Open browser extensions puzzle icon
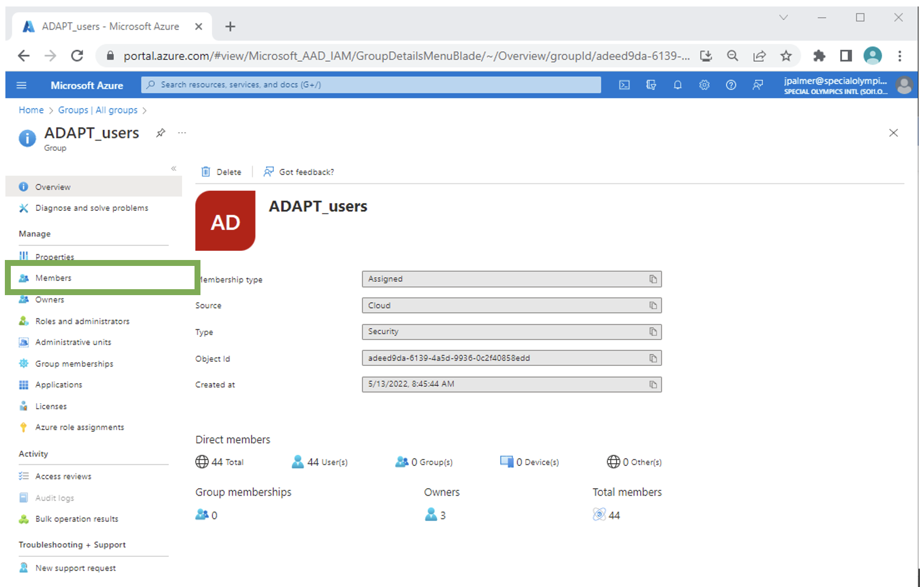 (x=819, y=56)
